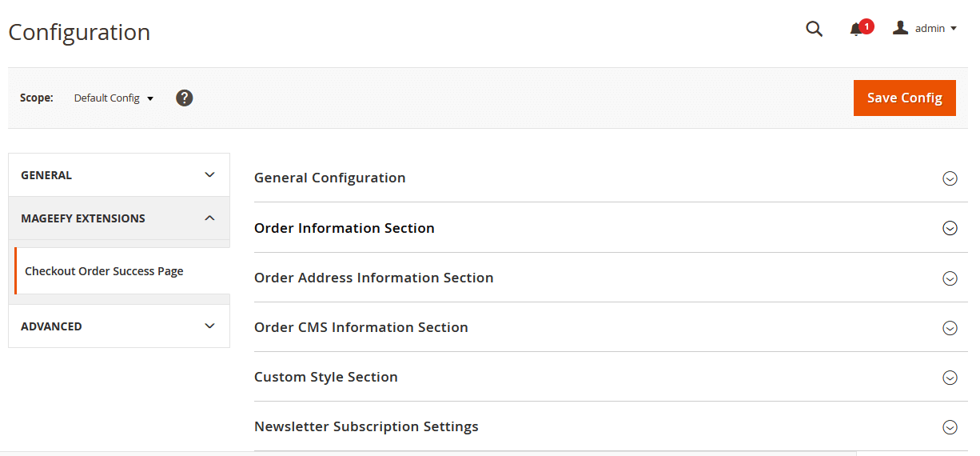Open the Default Config scope dropdown
The image size is (980, 456).
tap(114, 98)
